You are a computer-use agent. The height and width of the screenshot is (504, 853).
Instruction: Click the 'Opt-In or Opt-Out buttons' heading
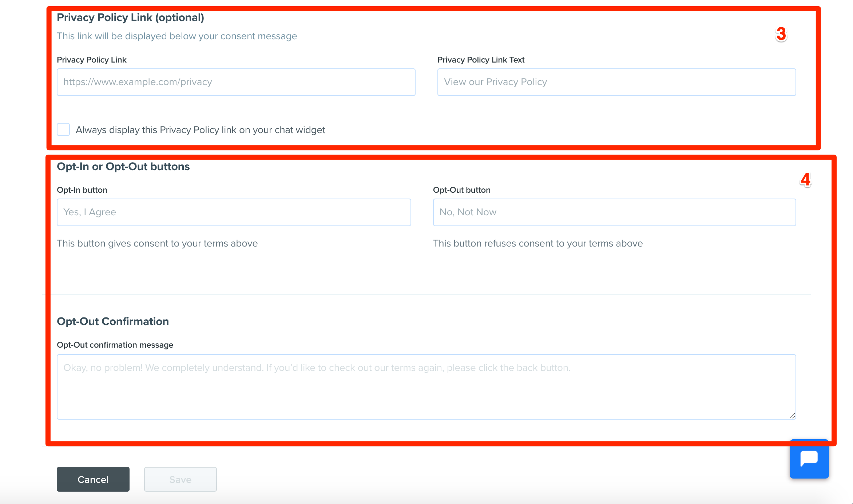[x=123, y=167]
